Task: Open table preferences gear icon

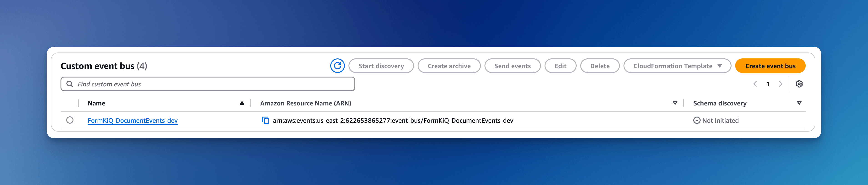Action: pos(799,84)
